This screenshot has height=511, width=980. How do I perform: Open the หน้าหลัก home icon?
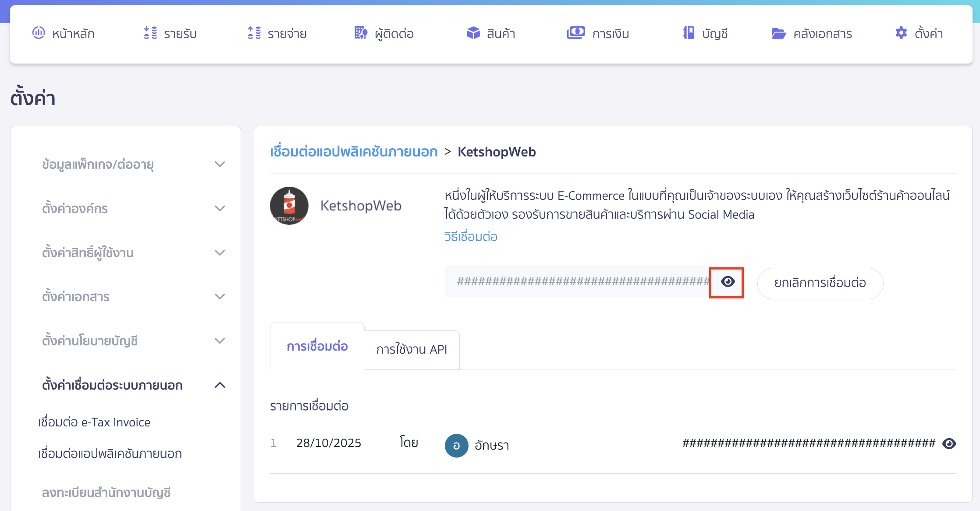pos(39,33)
